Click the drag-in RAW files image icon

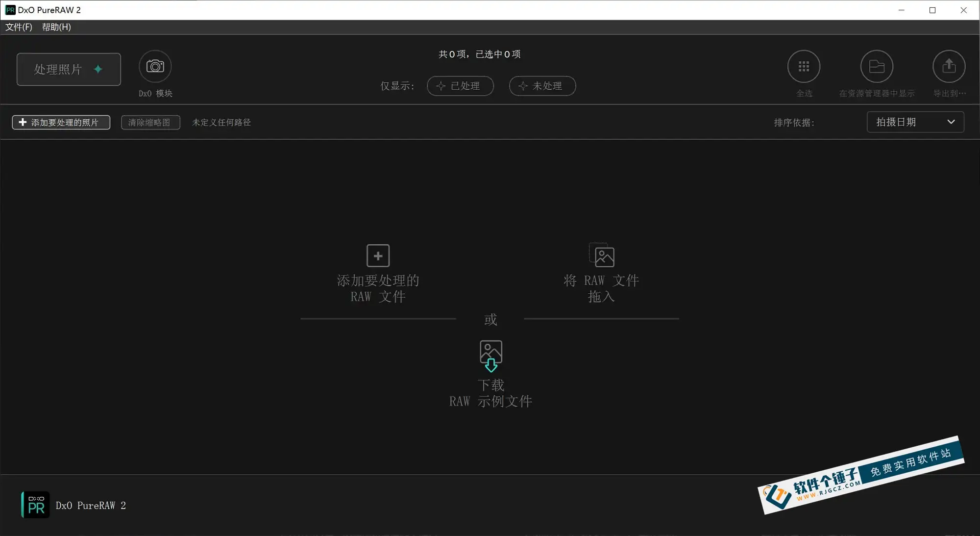click(x=601, y=255)
